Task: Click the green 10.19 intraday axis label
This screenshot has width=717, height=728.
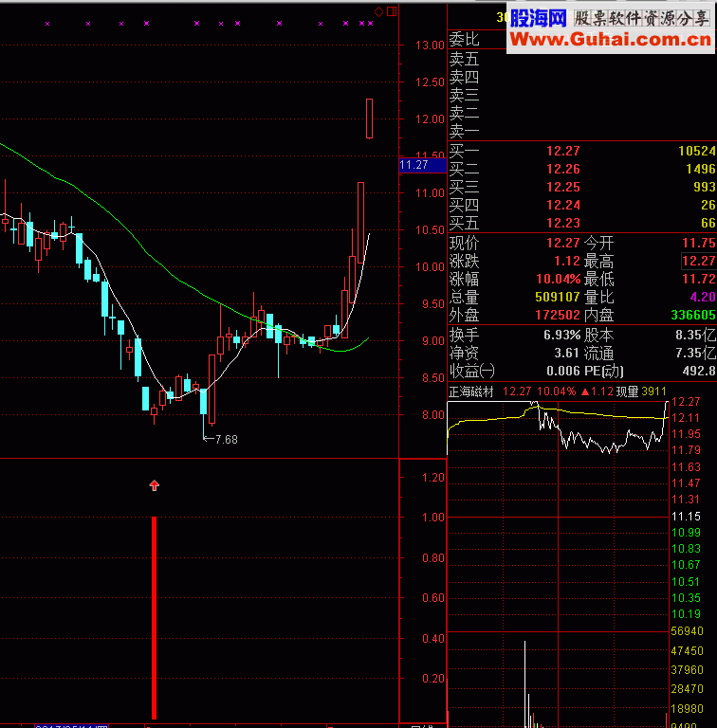Action: pyautogui.click(x=686, y=614)
